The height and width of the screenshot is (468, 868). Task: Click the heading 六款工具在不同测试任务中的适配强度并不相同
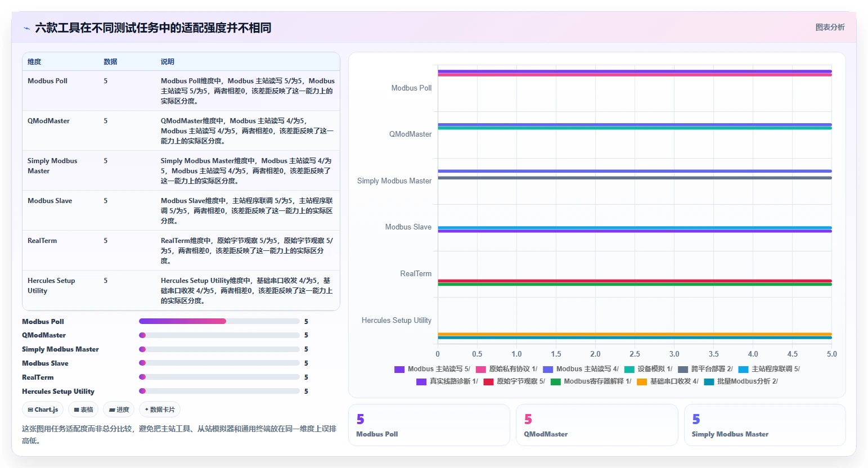tap(153, 28)
